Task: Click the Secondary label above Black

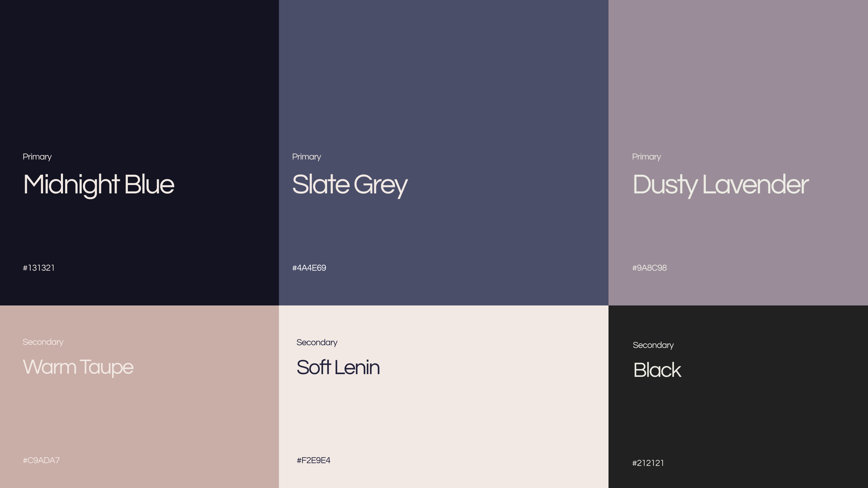Action: (x=653, y=345)
